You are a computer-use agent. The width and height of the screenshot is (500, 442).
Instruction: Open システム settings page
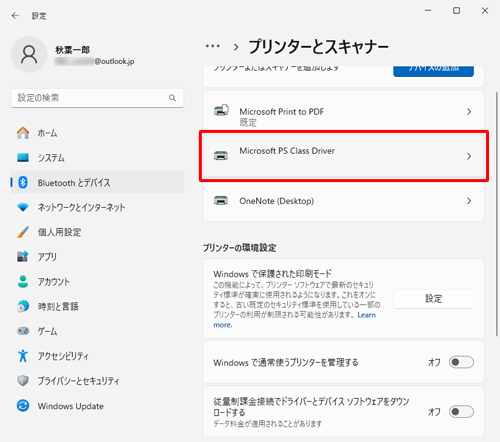(97, 158)
